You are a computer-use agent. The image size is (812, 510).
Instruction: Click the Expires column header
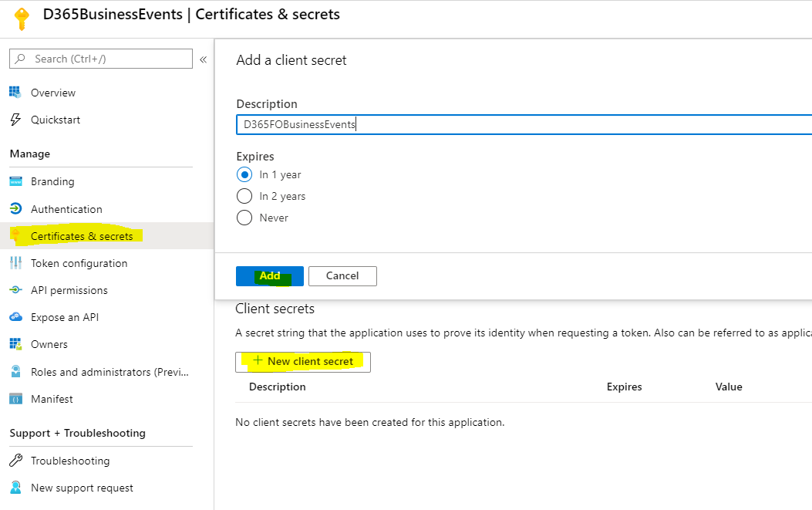pos(624,387)
